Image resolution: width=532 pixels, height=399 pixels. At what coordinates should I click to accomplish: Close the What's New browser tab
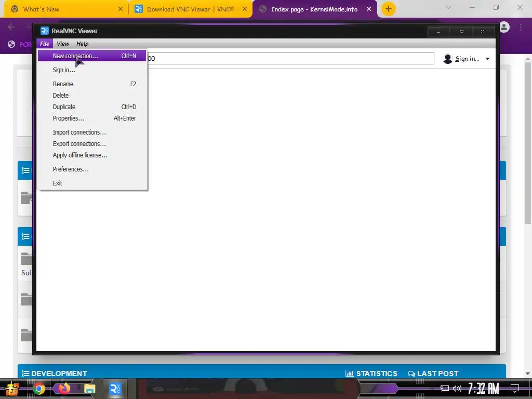click(120, 9)
